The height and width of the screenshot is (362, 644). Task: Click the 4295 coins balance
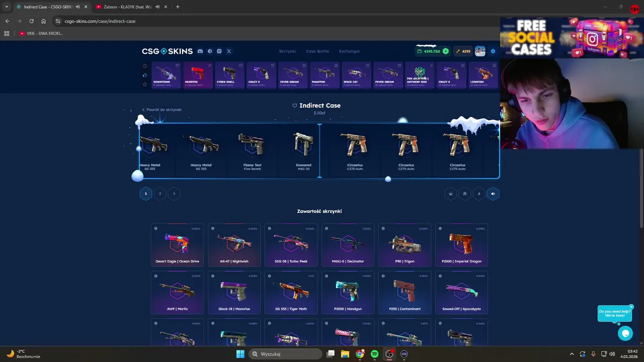coord(463,51)
